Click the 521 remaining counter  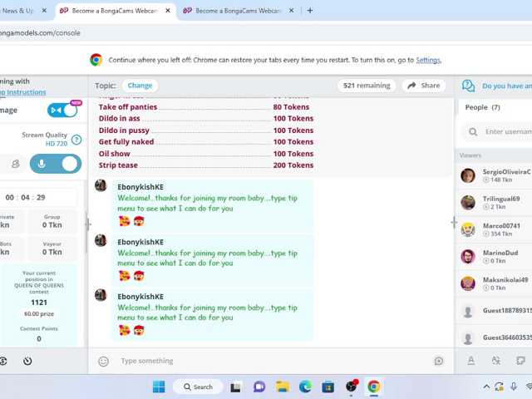click(x=367, y=86)
